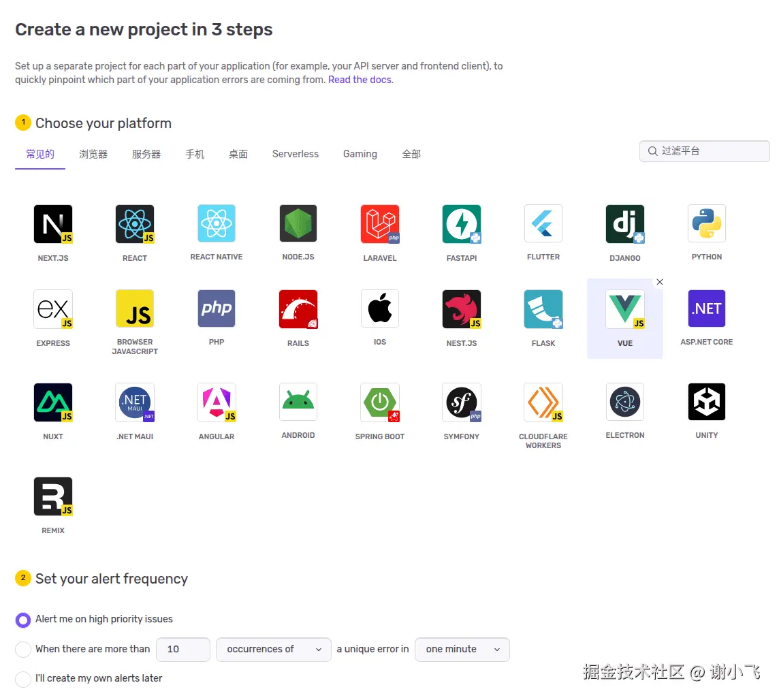This screenshot has width=779, height=700.
Task: Pick the Symfony platform icon
Action: coord(462,402)
